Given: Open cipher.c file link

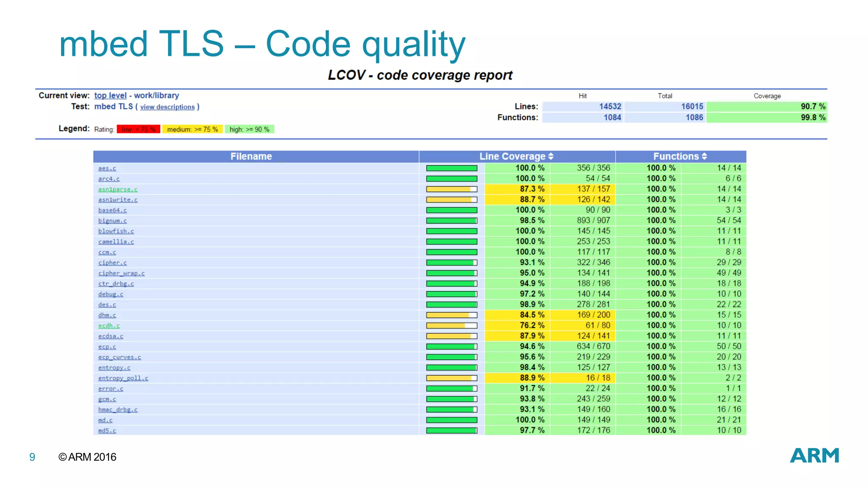Looking at the screenshot, I should point(112,263).
